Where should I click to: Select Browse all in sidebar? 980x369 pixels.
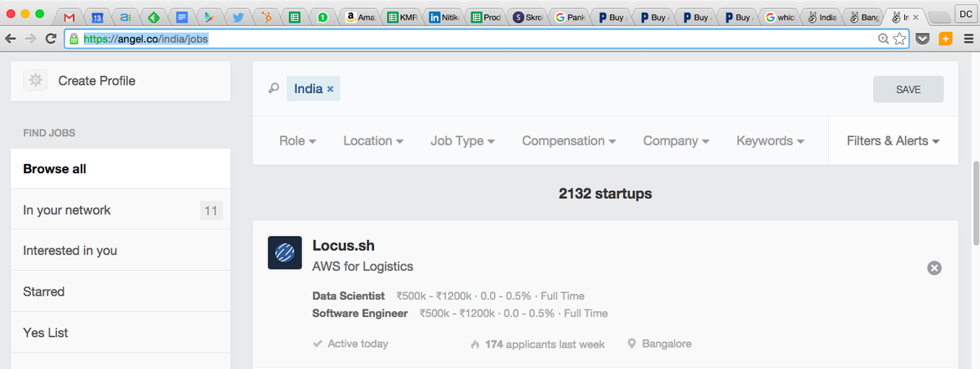coord(121,169)
